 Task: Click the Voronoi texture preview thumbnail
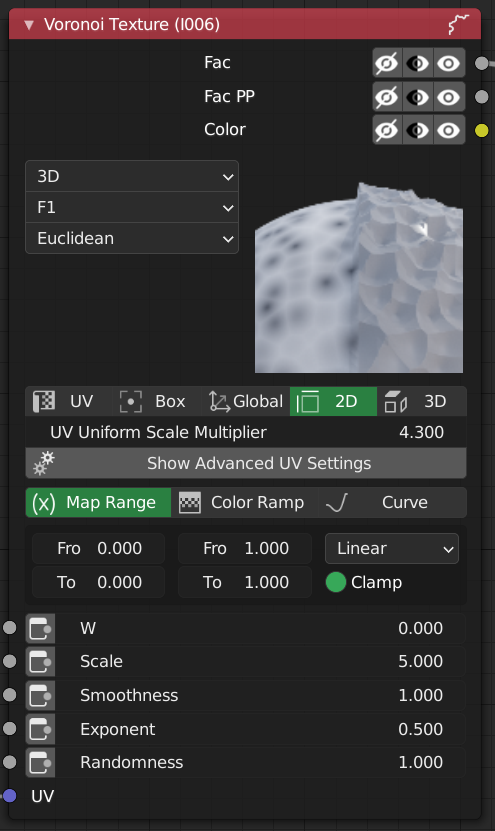[x=359, y=277]
